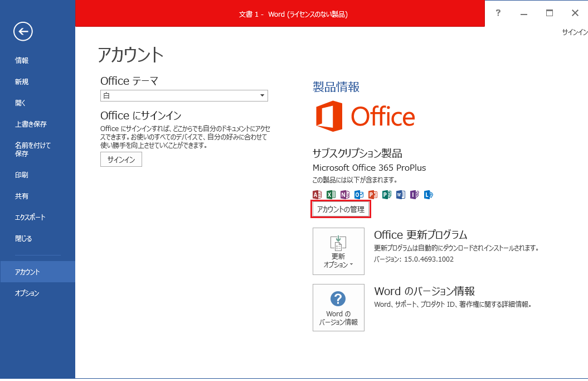The height and width of the screenshot is (381, 588).
Task: Select the アカウント sidebar item
Action: pos(37,272)
